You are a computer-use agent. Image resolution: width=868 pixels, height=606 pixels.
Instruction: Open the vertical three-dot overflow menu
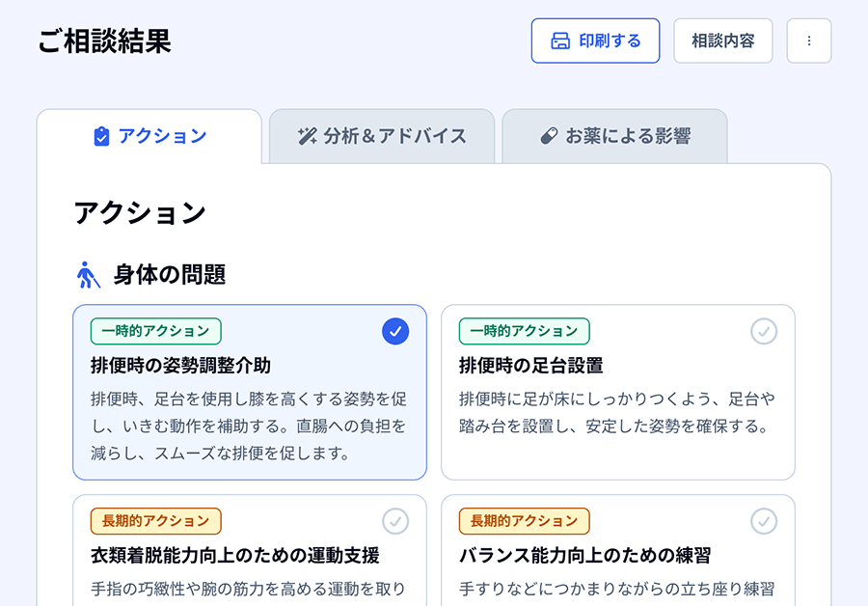pyautogui.click(x=808, y=41)
